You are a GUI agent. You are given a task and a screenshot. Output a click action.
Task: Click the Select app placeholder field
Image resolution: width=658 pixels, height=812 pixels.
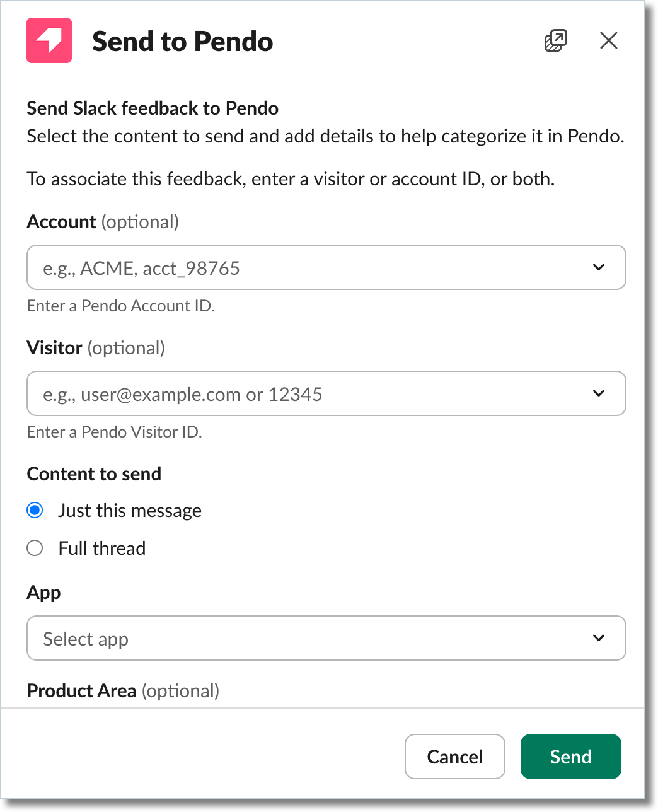tap(326, 638)
